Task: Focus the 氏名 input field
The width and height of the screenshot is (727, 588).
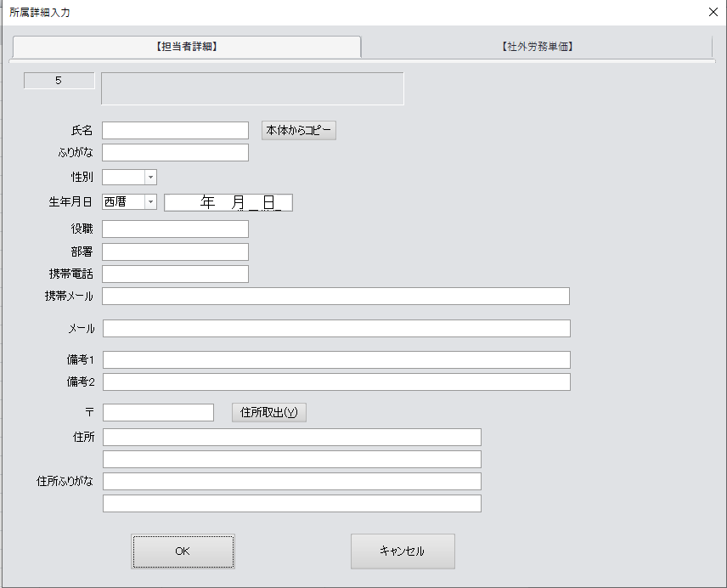Action: pos(175,130)
